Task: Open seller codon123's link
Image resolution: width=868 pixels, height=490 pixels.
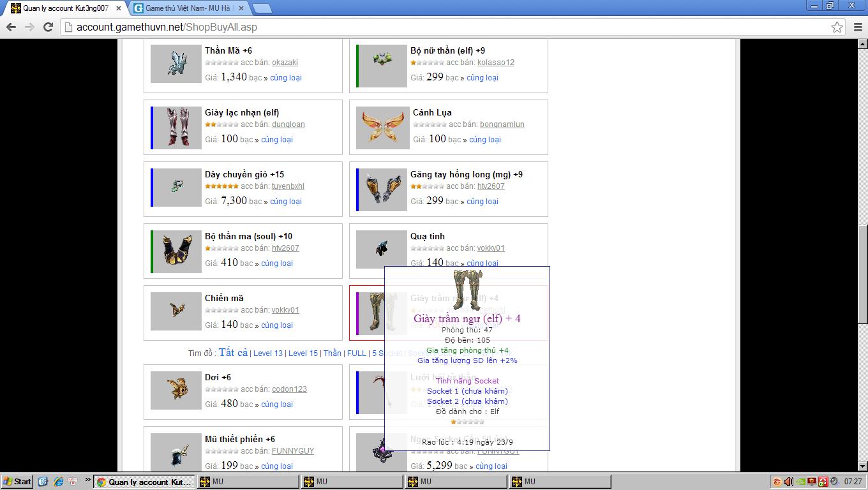Action: coord(289,389)
